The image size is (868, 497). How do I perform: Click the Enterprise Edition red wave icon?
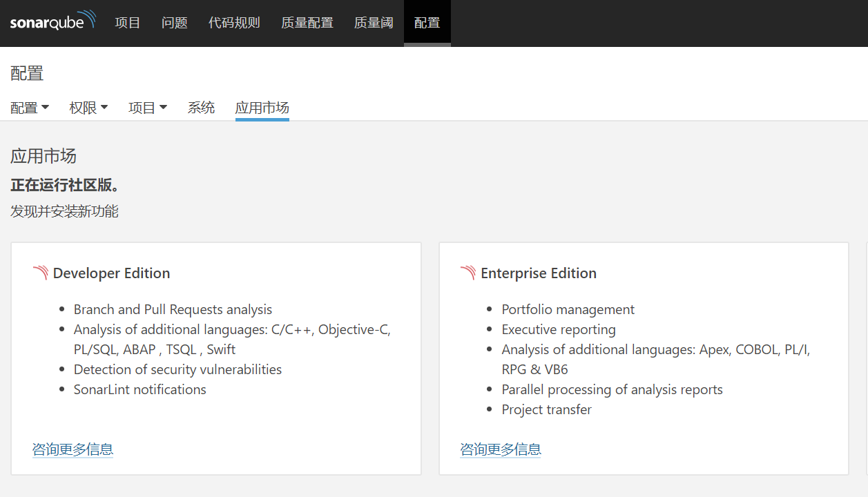click(468, 273)
